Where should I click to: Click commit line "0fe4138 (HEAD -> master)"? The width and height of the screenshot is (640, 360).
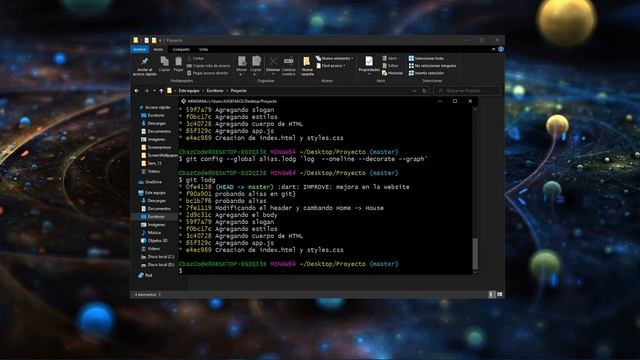click(294, 187)
